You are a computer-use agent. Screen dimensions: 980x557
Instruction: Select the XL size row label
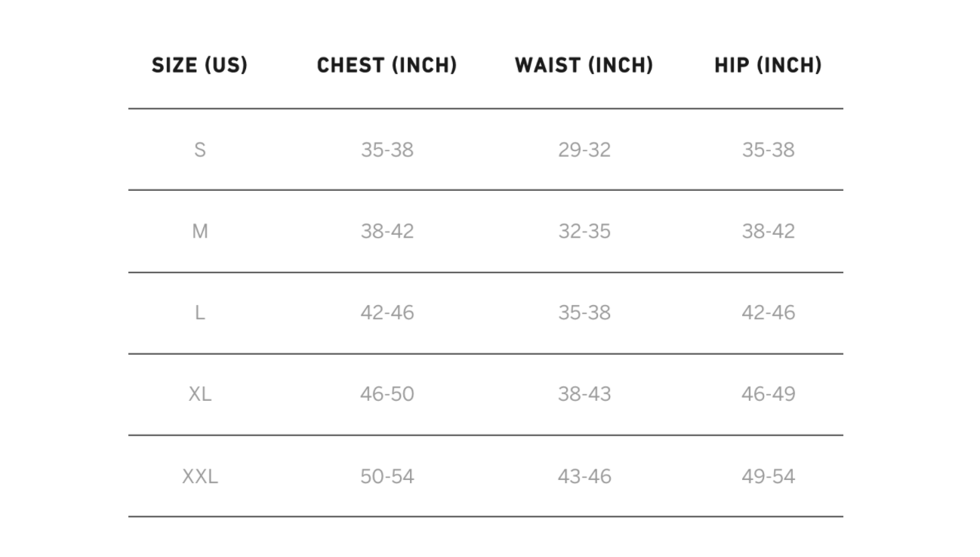pyautogui.click(x=200, y=394)
